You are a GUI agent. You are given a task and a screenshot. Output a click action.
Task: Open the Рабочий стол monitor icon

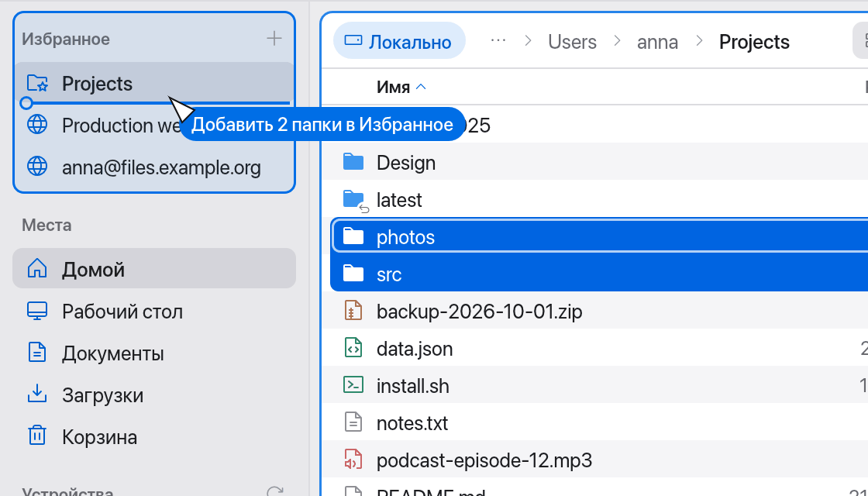[37, 311]
